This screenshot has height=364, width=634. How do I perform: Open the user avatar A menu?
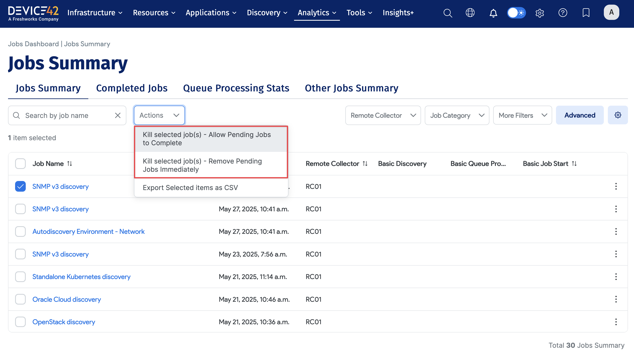[x=611, y=12]
